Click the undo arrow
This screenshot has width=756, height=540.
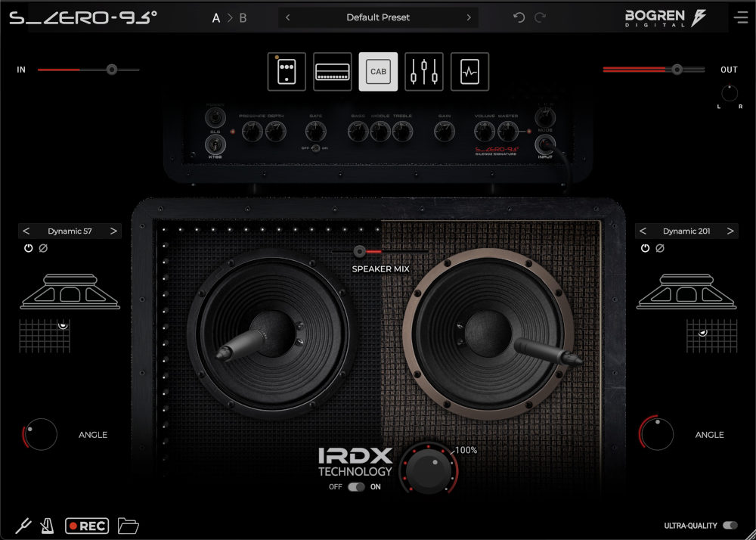(x=519, y=17)
